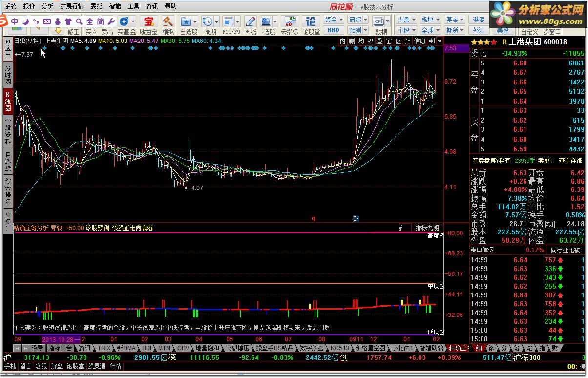This screenshot has width=588, height=378.
Task: Open the 自选股 star folder icon
Action: 186,21
